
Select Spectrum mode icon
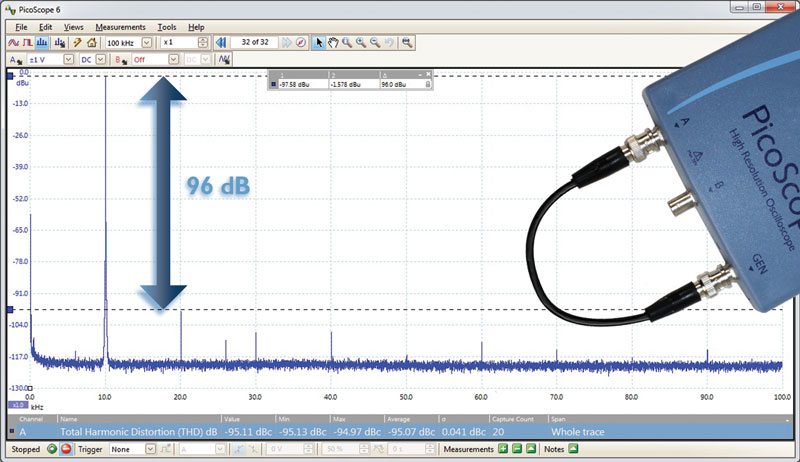pyautogui.click(x=45, y=43)
